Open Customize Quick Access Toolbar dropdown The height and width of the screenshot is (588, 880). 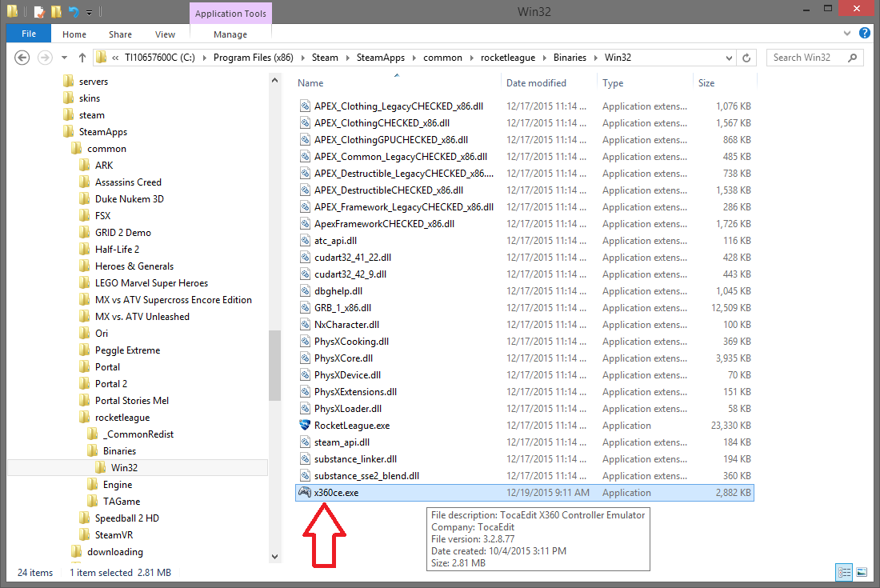(90, 12)
